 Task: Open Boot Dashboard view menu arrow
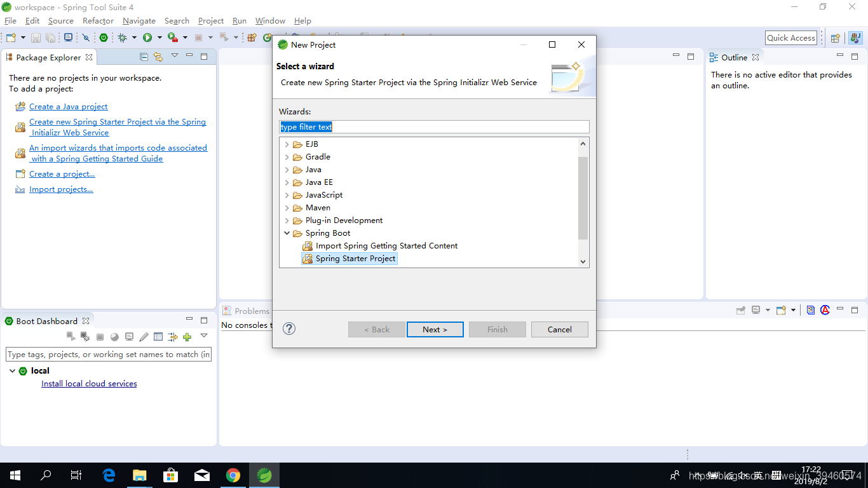point(204,335)
